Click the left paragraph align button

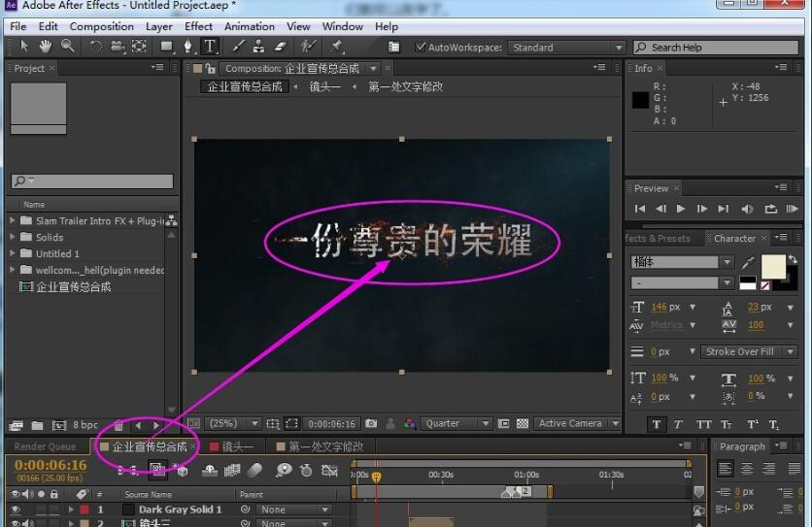click(x=725, y=469)
